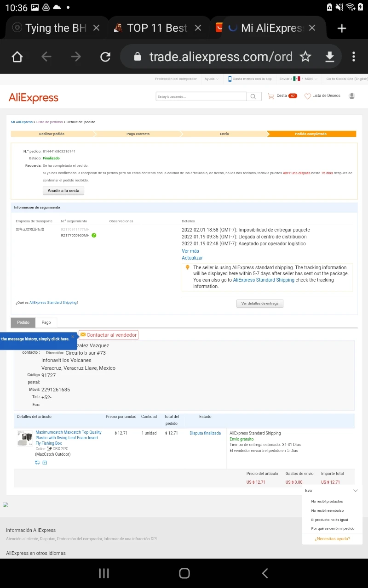
Task: Close the 'Mi AliExpress' tab
Action: point(312,28)
